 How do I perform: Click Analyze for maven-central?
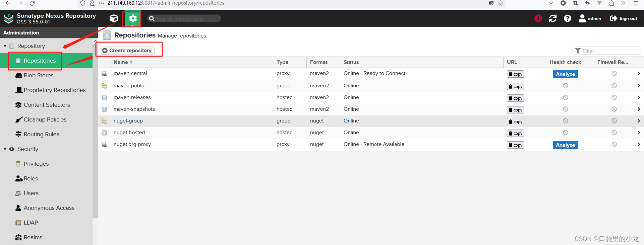point(565,74)
